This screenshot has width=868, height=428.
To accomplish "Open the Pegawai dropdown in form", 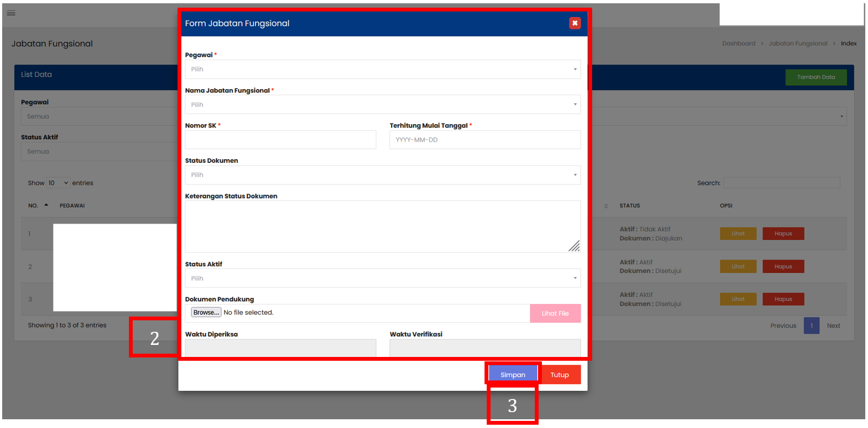I will (382, 69).
